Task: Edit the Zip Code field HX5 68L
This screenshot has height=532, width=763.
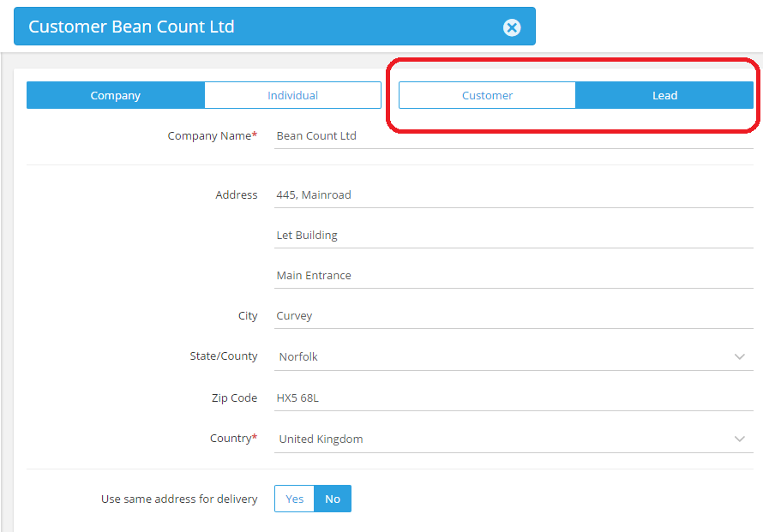Action: [514, 398]
